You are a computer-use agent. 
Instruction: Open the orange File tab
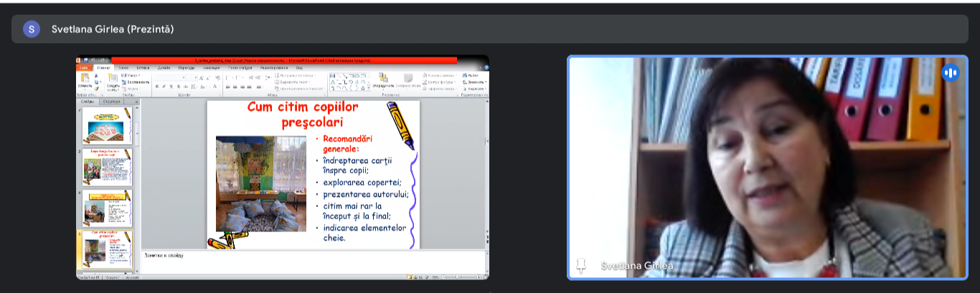pyautogui.click(x=83, y=67)
